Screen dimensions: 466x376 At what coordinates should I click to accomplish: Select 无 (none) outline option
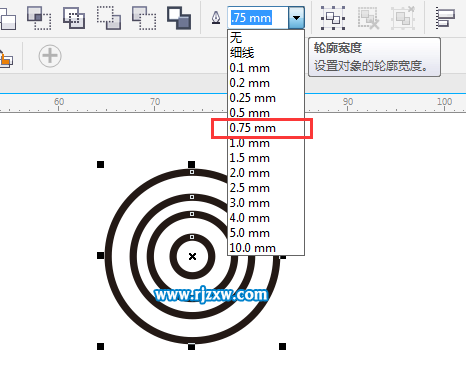(x=236, y=37)
